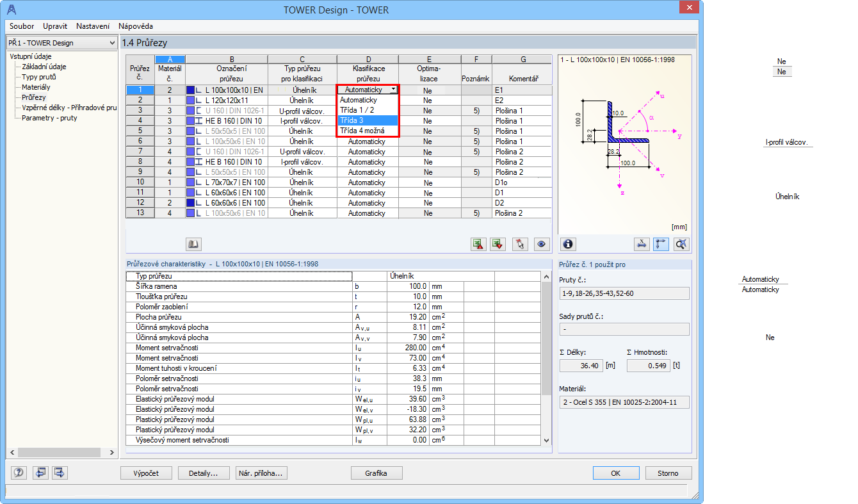
Task: Choose Třída 1 / 2 option
Action: pyautogui.click(x=368, y=110)
